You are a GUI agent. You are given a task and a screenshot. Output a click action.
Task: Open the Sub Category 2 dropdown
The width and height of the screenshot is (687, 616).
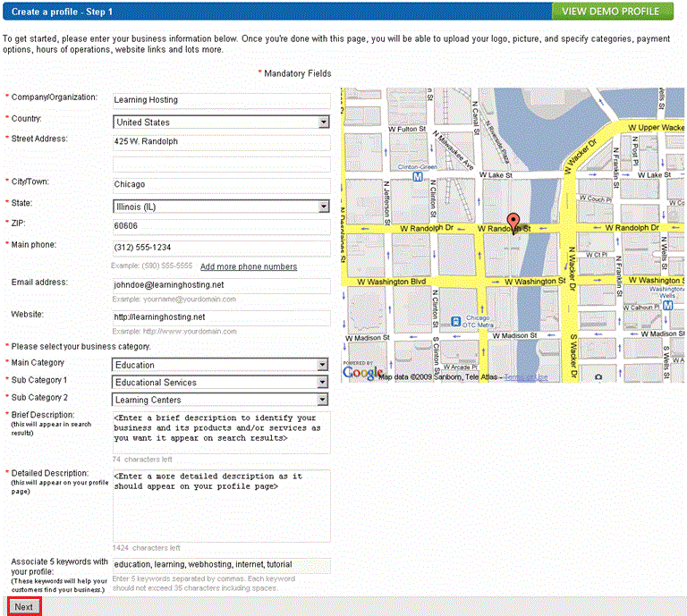(221, 400)
